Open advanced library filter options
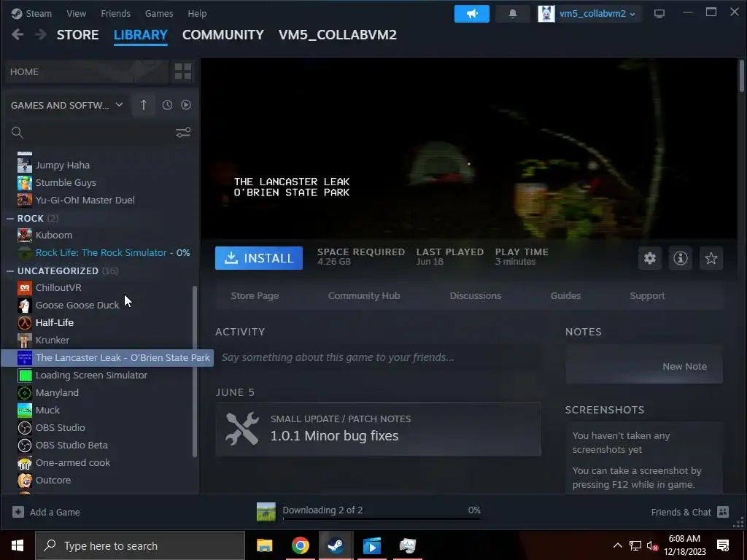747x560 pixels. [183, 133]
